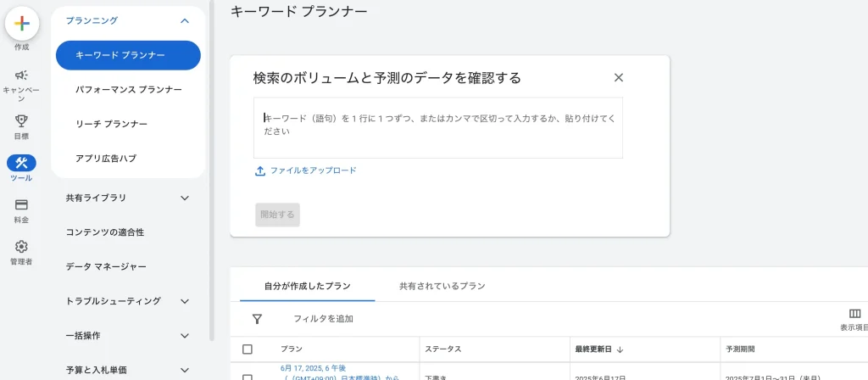Toggle the select-all checkbox in the table header
868x380 pixels.
pos(248,349)
